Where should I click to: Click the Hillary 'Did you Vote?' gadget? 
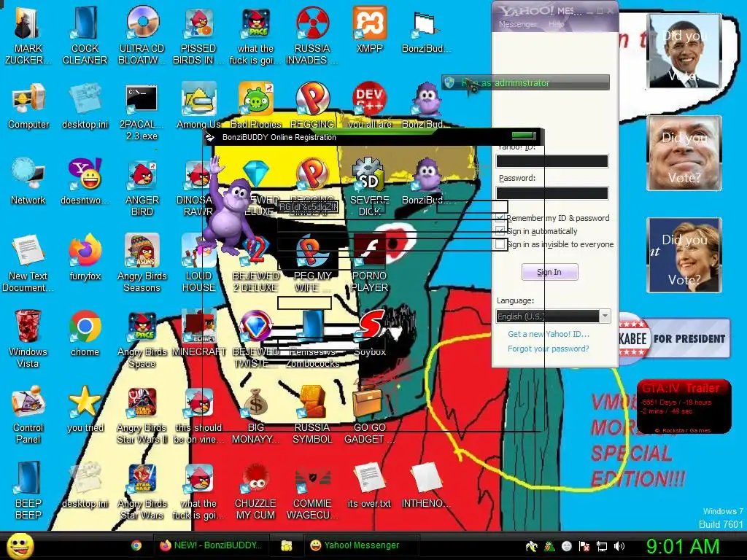click(684, 255)
